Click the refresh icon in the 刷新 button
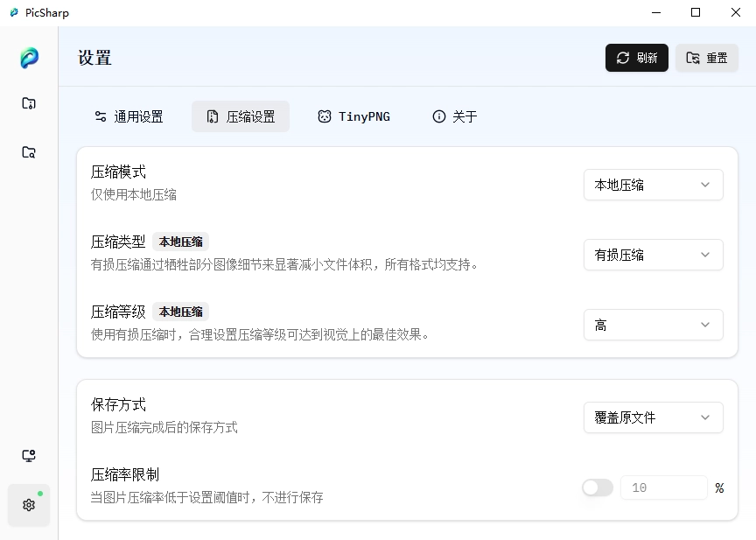Viewport: 756px width, 540px height. point(623,58)
